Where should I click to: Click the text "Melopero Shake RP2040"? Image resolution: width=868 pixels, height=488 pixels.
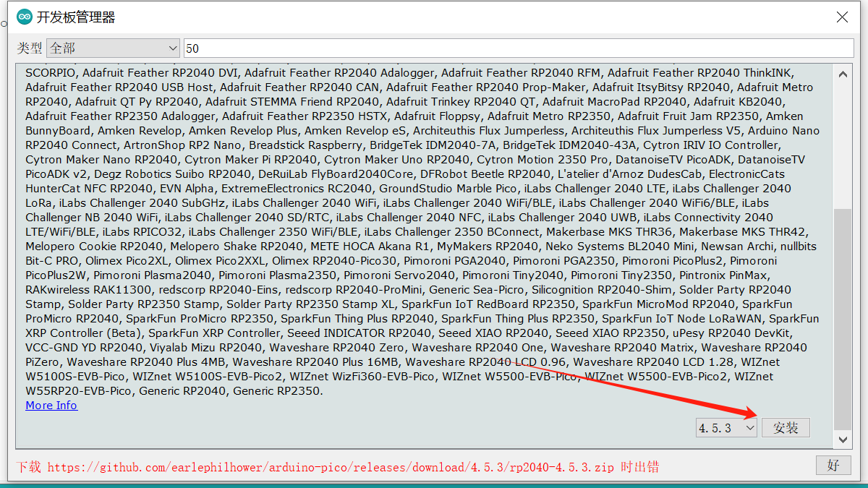(237, 247)
